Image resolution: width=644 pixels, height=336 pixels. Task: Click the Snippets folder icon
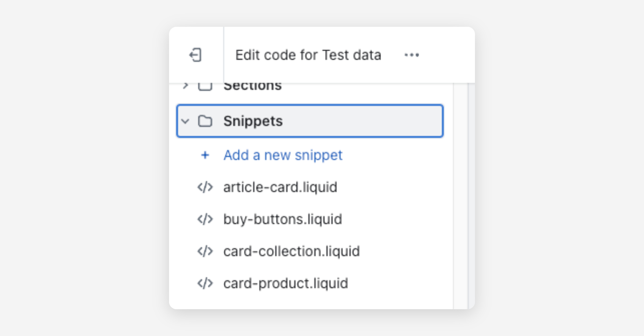[x=205, y=121]
